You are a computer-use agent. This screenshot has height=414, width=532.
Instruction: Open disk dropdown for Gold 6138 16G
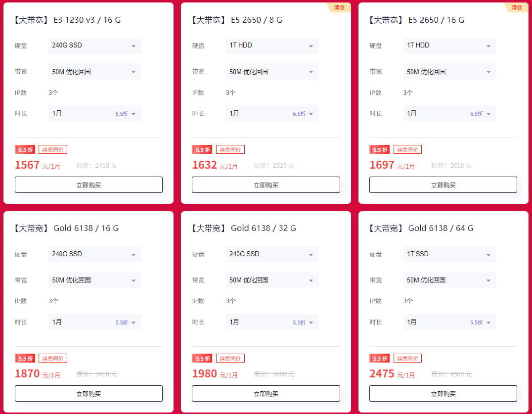coord(94,254)
